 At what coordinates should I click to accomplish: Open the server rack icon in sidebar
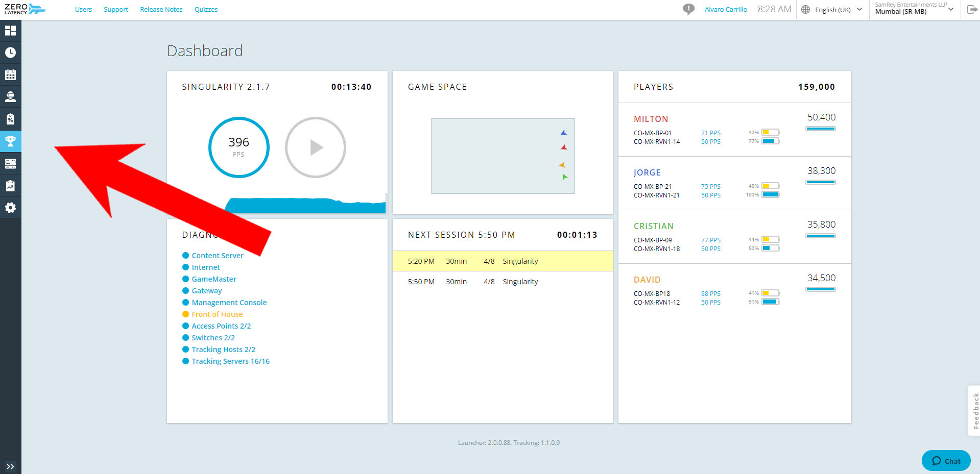pyautogui.click(x=10, y=163)
